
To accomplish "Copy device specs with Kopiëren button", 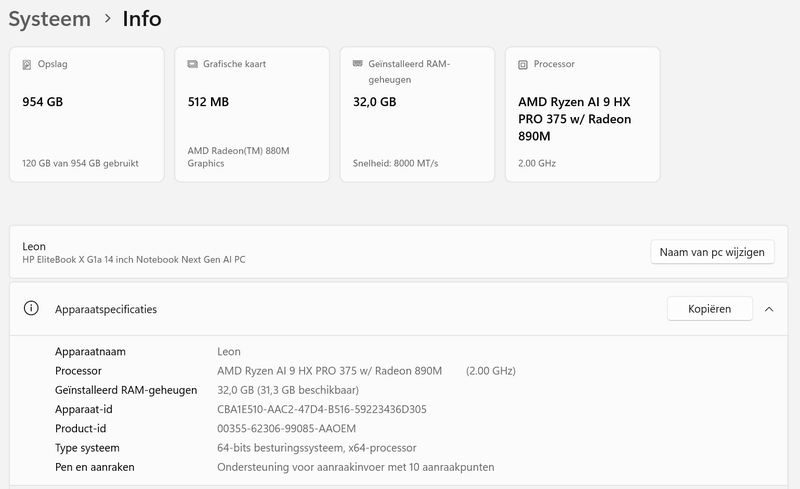I will point(710,309).
